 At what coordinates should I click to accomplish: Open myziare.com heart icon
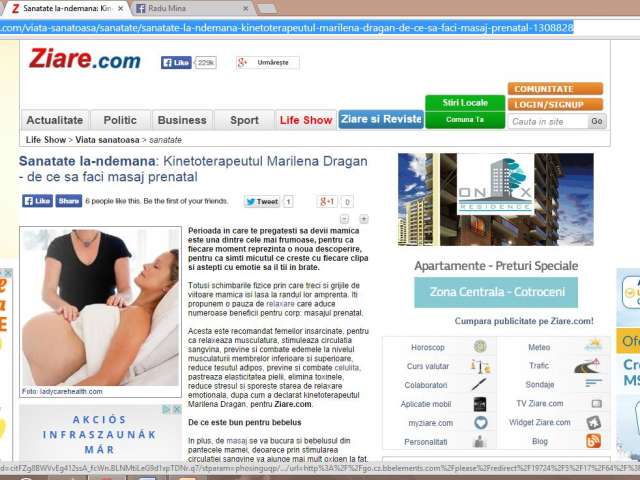[x=480, y=422]
